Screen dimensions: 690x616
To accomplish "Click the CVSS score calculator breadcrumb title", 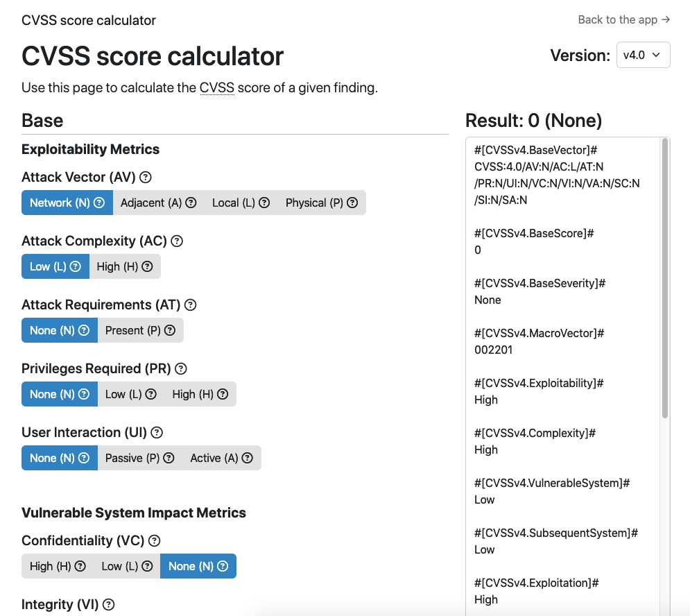I will click(89, 20).
